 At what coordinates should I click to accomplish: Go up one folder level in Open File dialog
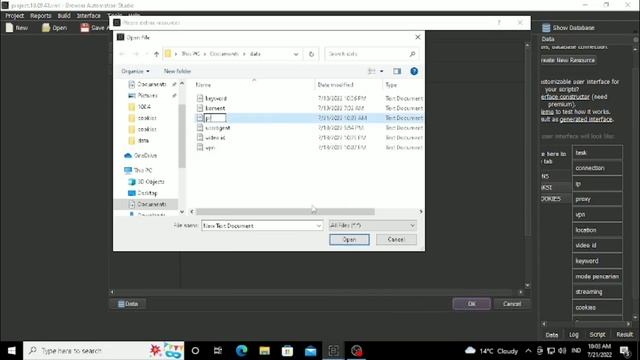156,54
